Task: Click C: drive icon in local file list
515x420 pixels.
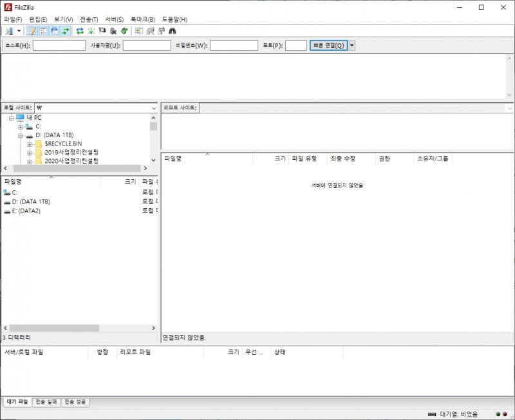Action: [7, 192]
